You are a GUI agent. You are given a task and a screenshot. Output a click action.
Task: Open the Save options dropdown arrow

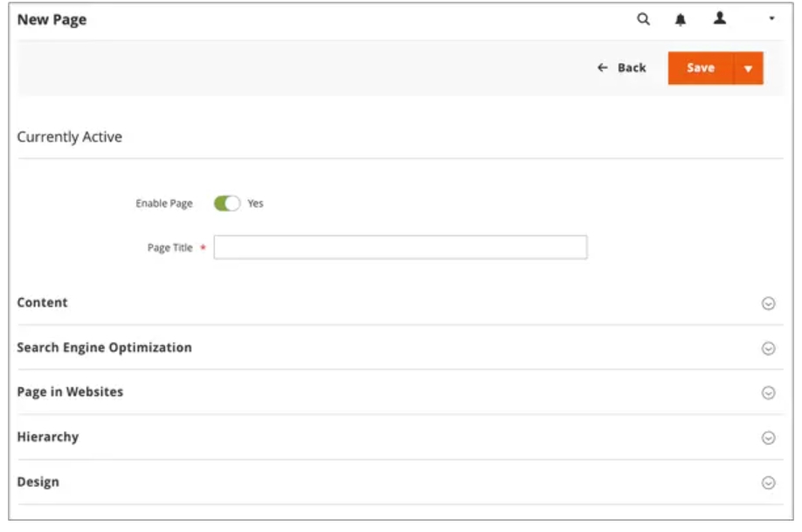[x=749, y=68]
